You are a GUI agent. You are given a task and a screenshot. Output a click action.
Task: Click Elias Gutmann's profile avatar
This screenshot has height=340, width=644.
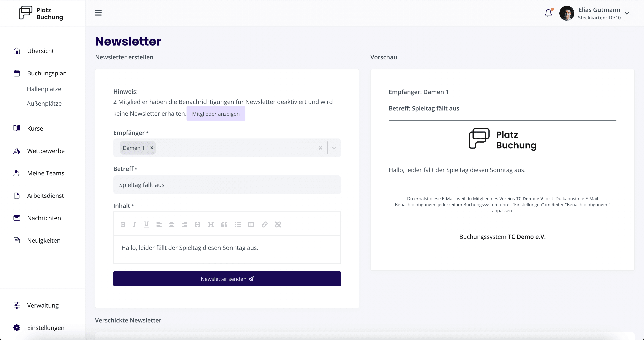coord(566,13)
